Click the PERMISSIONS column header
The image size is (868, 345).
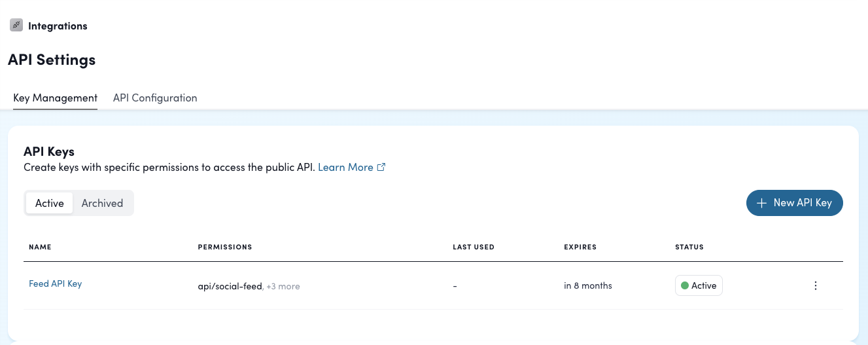coord(224,247)
